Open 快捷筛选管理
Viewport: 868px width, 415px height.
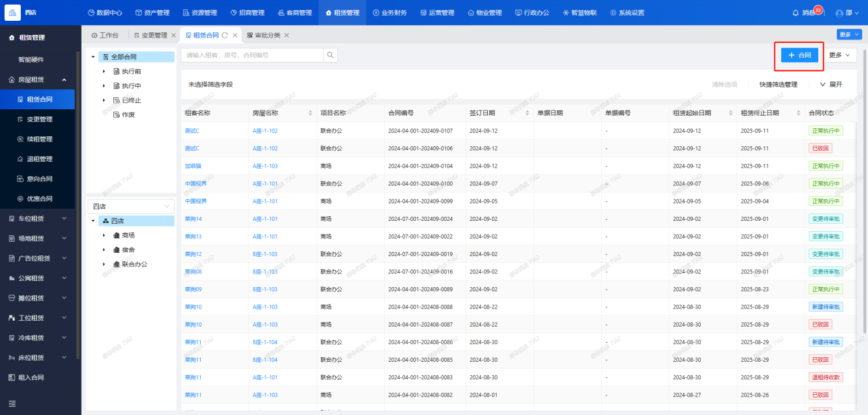778,84
